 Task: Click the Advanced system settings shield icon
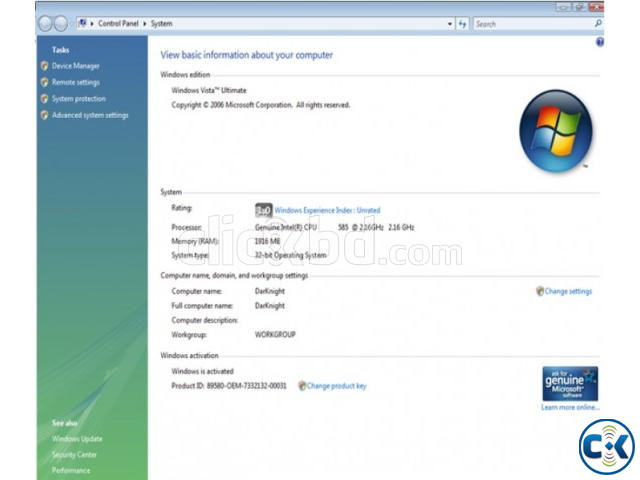click(x=44, y=115)
